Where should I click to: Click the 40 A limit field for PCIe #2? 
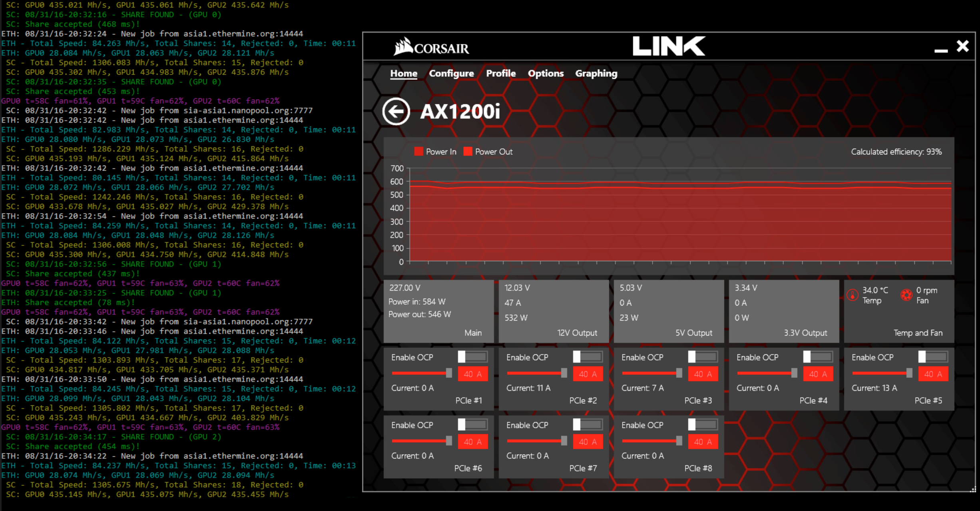point(588,374)
